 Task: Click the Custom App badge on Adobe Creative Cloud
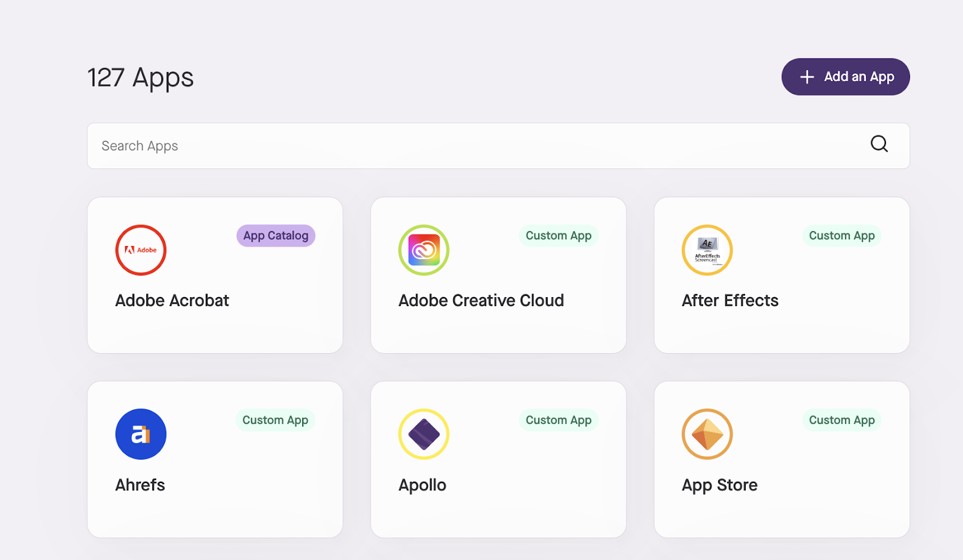point(559,236)
